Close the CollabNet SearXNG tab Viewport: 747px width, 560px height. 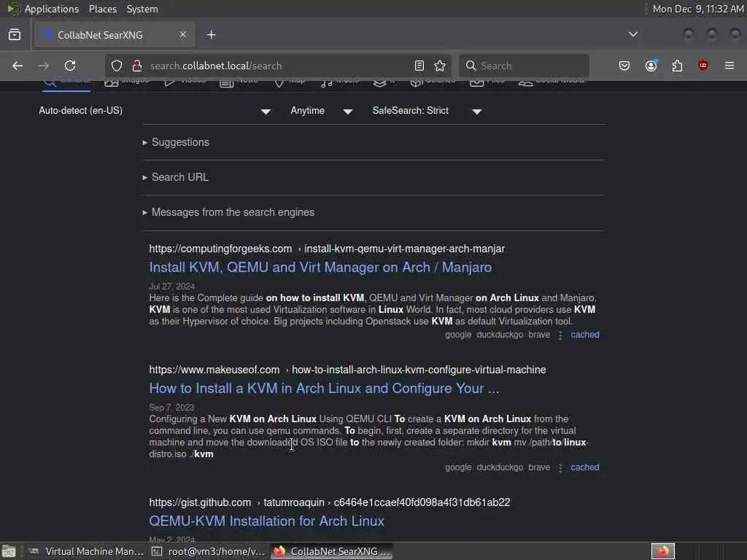(x=183, y=35)
